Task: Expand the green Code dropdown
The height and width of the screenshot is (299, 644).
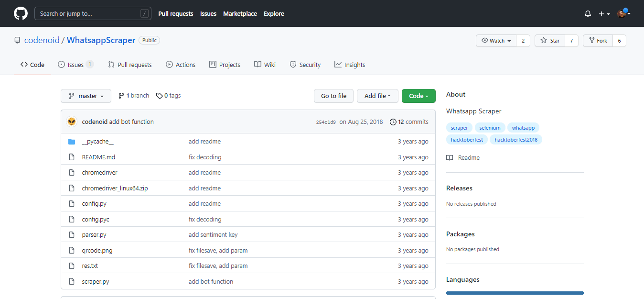Action: (x=419, y=96)
